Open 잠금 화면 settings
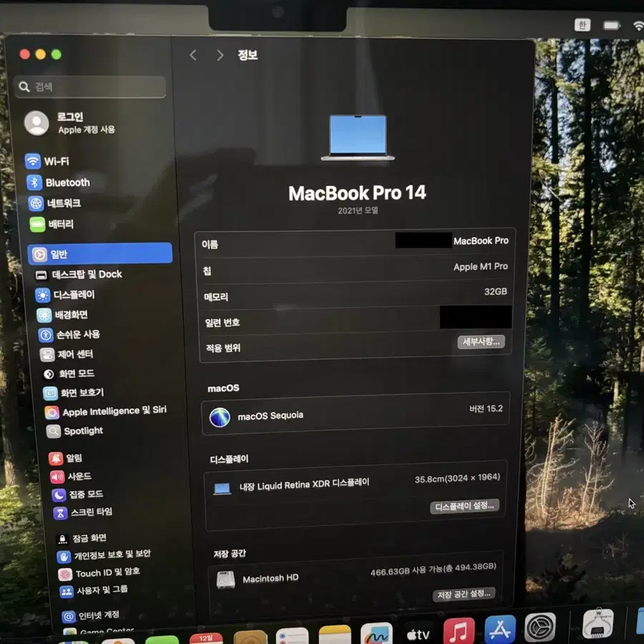This screenshot has width=644, height=644. pyautogui.click(x=82, y=538)
